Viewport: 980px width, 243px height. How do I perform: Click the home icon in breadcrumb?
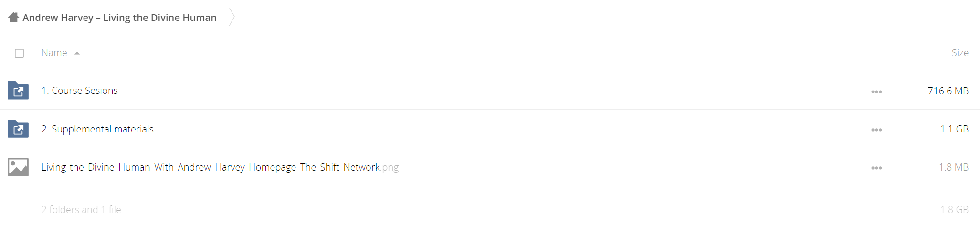(x=13, y=18)
